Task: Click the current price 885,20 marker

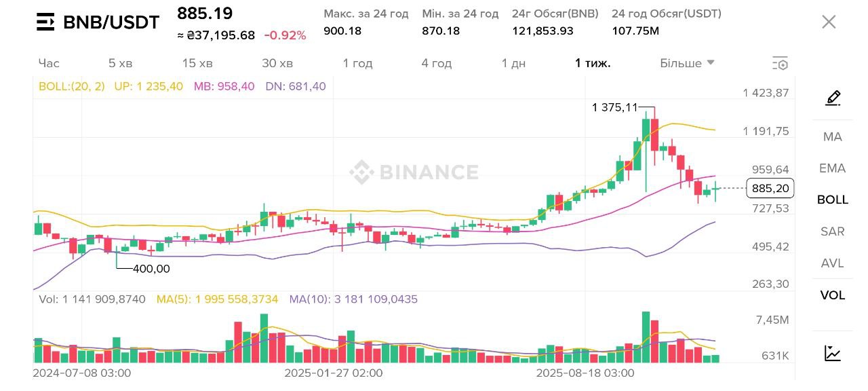Action: [770, 188]
